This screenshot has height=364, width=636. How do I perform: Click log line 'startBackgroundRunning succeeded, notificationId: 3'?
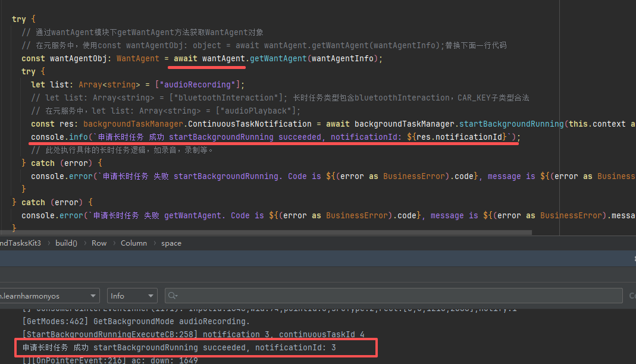pos(179,347)
